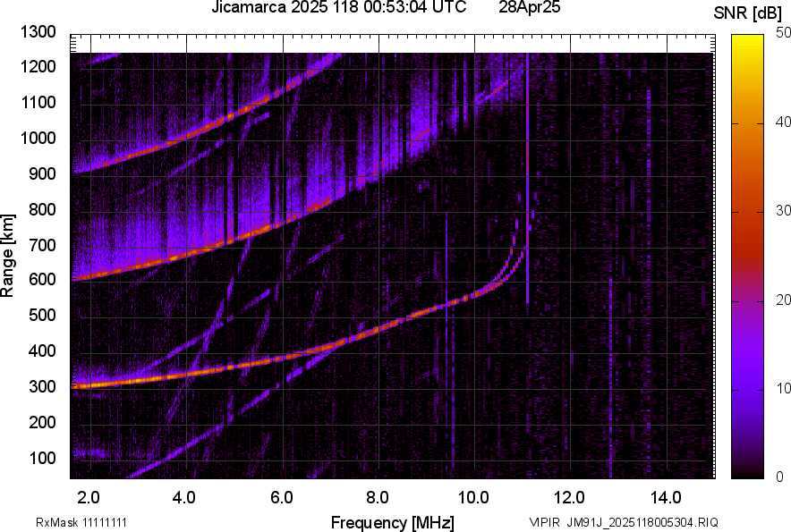Click the frequency tick label '10.0'

coord(473,498)
